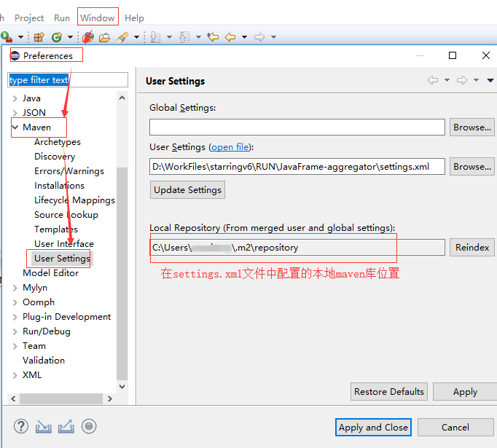Click the Previous Annotation toolbar icon
The width and height of the screenshot is (497, 448).
[x=184, y=37]
